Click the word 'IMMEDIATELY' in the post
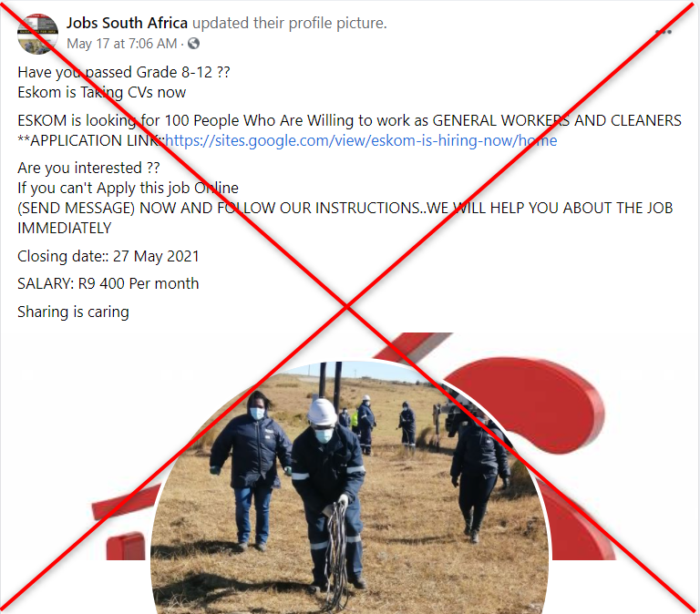The width and height of the screenshot is (700, 614). pyautogui.click(x=65, y=228)
